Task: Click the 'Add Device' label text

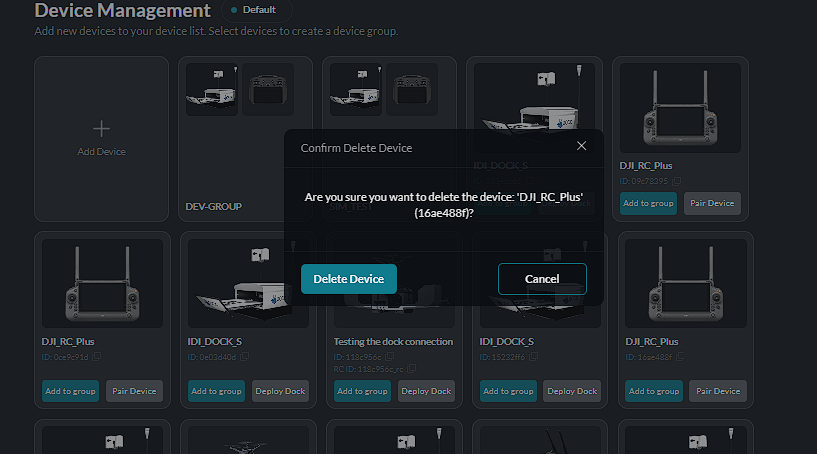Action: coord(102,152)
